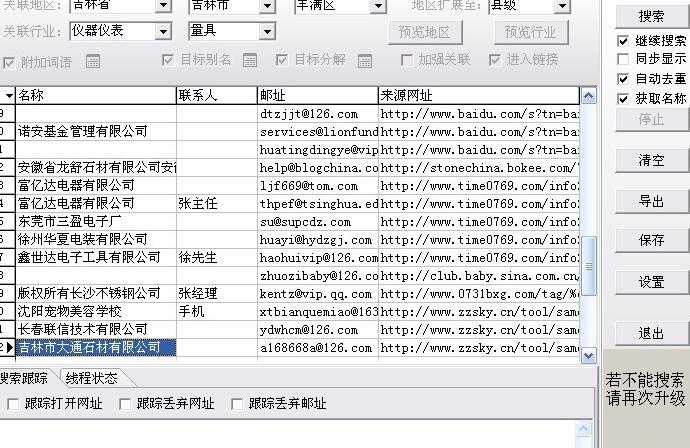
Task: Click the 搜索 button
Action: click(x=651, y=16)
